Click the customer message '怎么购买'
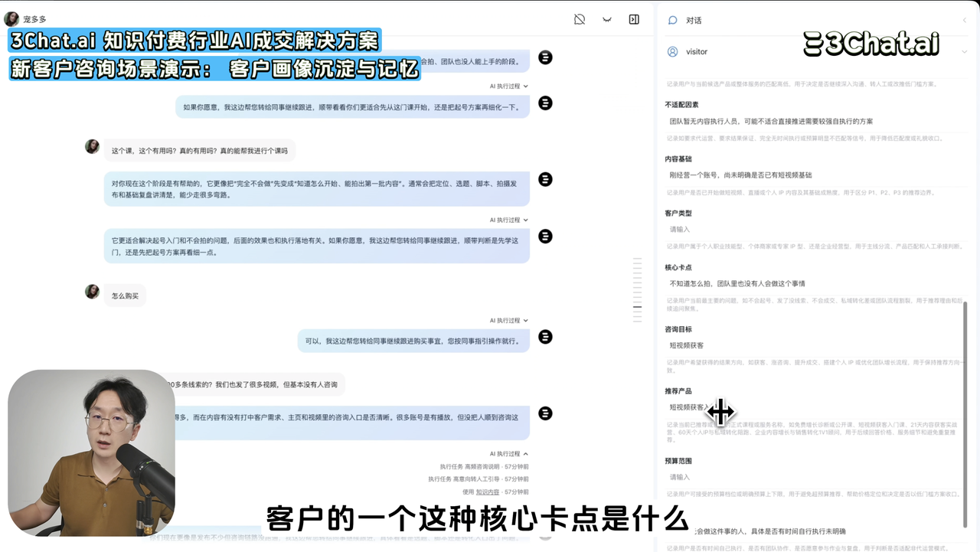The width and height of the screenshot is (980, 552). [125, 296]
